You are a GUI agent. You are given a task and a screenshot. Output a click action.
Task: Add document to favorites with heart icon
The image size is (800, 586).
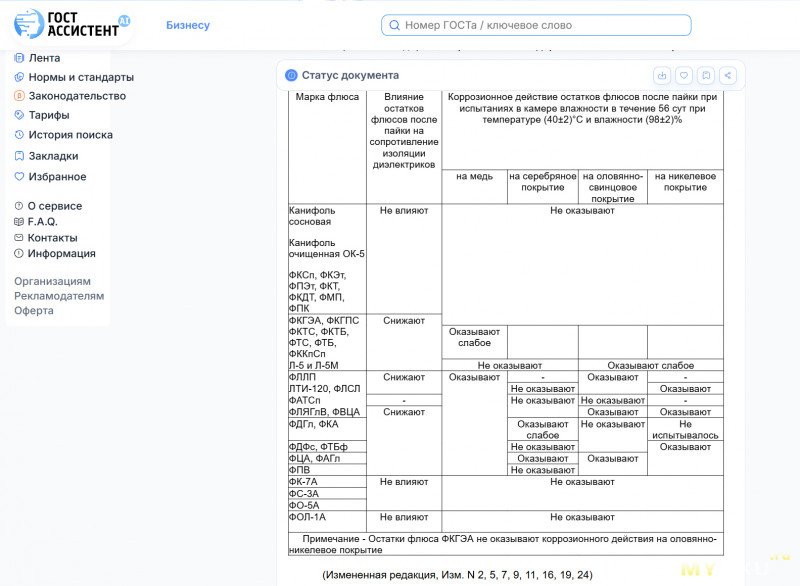[684, 75]
